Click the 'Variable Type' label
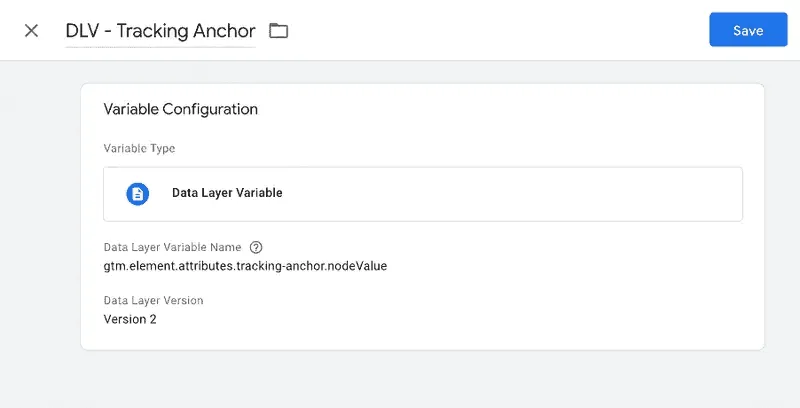 point(139,148)
